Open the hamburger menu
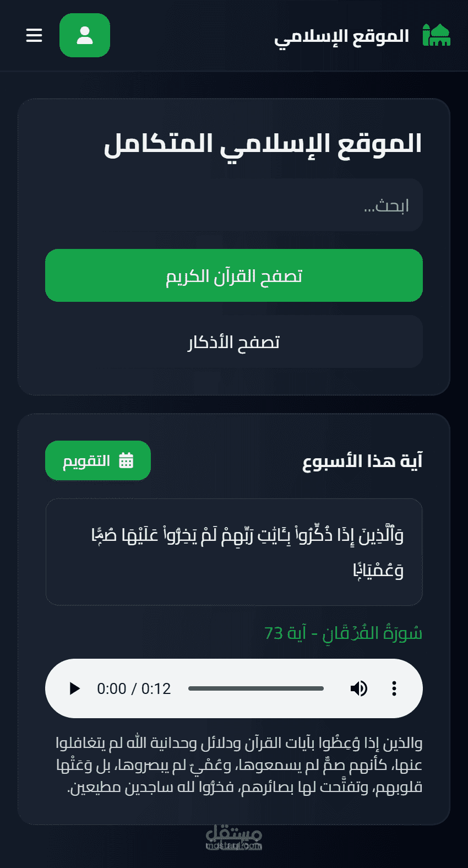This screenshot has height=868, width=468. pos(34,35)
